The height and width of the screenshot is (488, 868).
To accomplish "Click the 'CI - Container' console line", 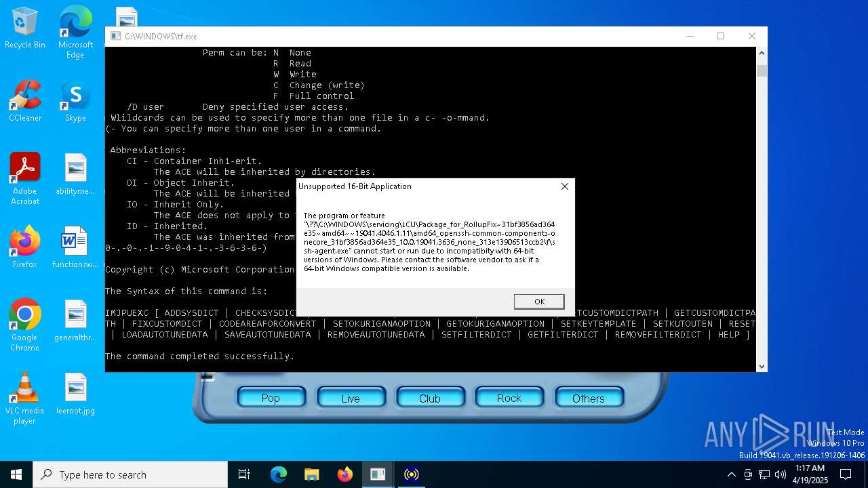I will [x=194, y=161].
